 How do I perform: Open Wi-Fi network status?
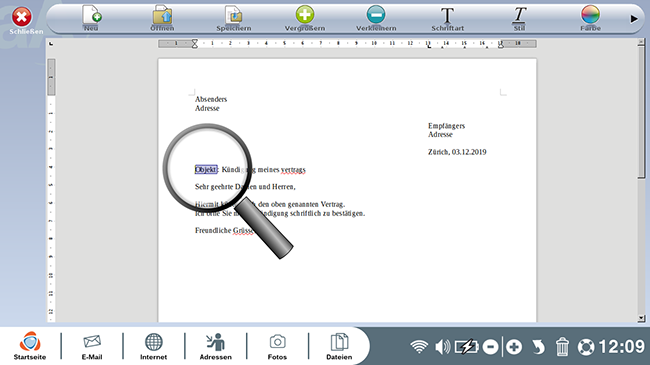point(419,347)
